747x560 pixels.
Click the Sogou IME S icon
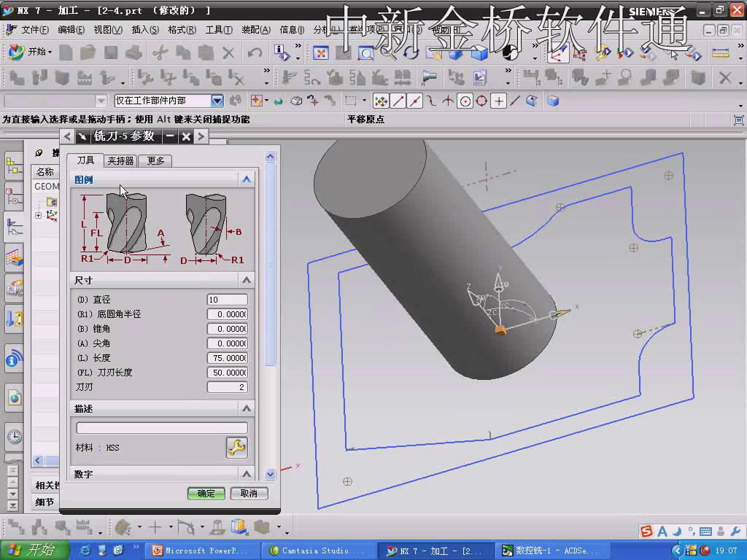646,531
